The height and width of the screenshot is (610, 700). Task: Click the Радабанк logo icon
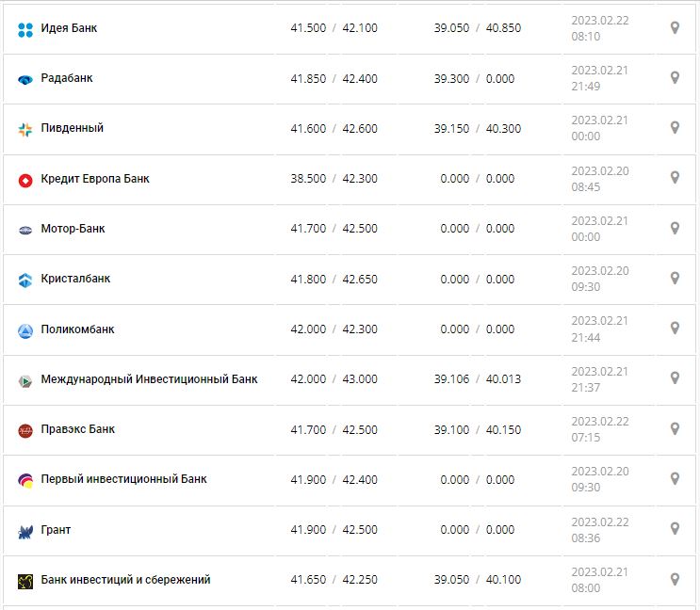point(25,79)
